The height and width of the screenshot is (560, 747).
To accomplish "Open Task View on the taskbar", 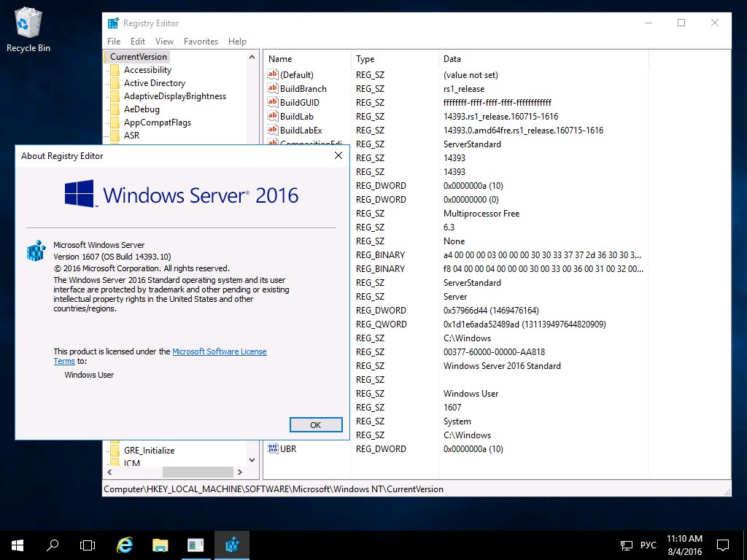I will 88,545.
